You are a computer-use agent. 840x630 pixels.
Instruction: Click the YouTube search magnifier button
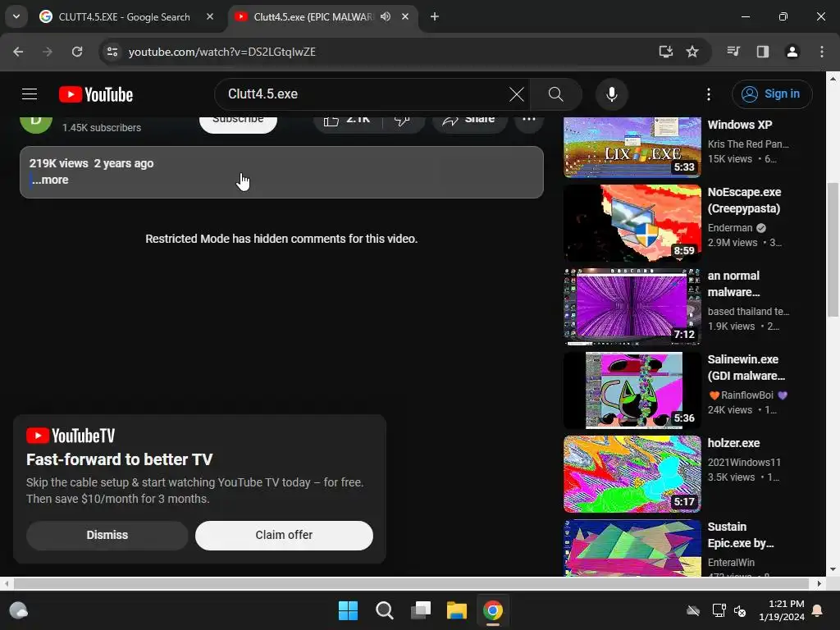tap(555, 94)
